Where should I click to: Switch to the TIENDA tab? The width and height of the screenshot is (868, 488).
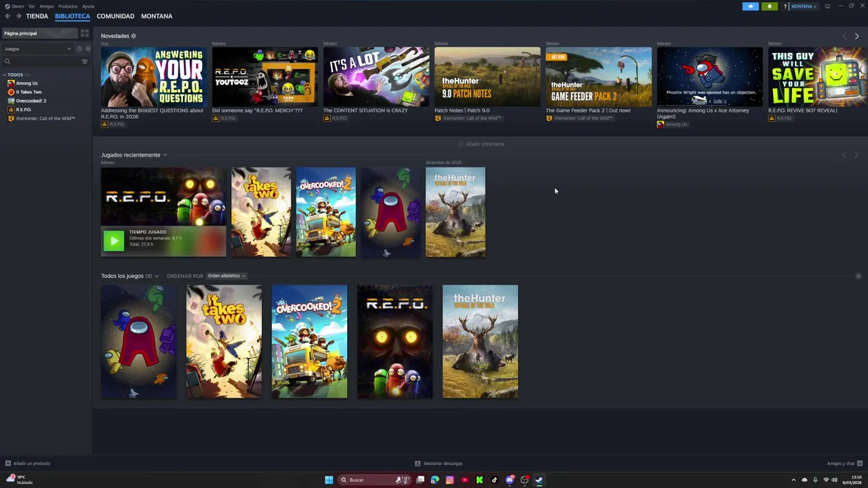point(37,16)
